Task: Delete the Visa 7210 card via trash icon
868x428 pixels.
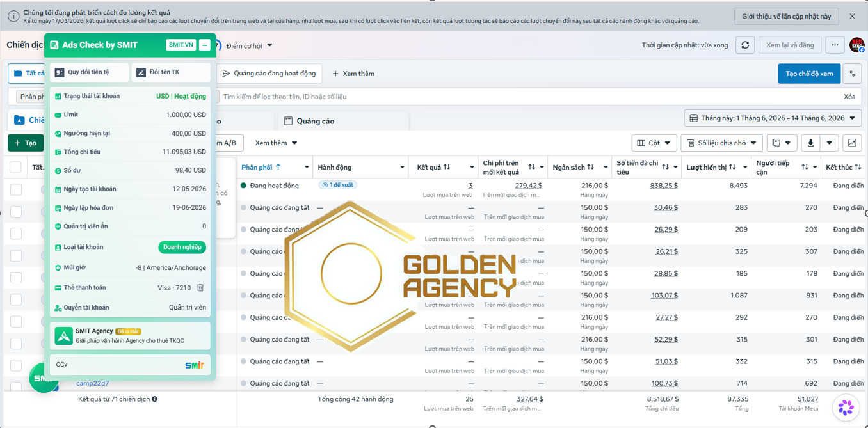Action: coord(200,288)
